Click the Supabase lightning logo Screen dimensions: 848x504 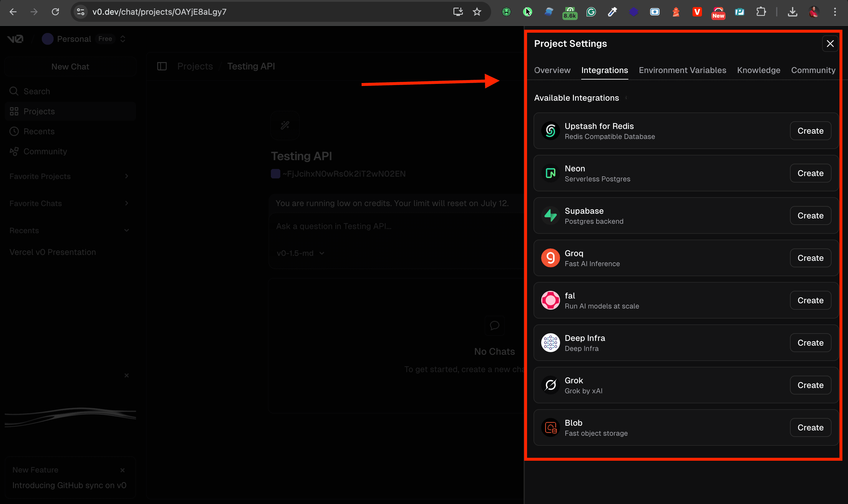pyautogui.click(x=550, y=215)
